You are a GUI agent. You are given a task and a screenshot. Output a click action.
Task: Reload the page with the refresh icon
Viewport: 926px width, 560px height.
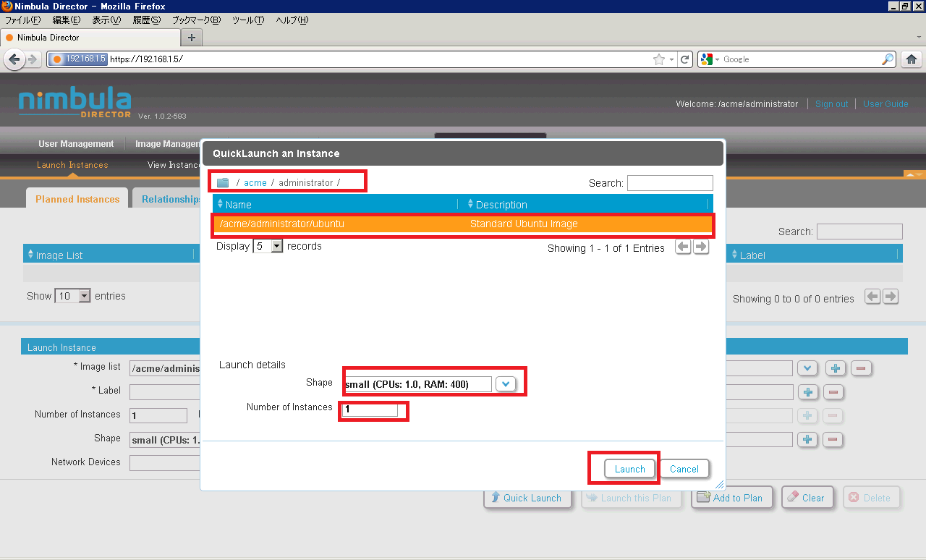685,59
